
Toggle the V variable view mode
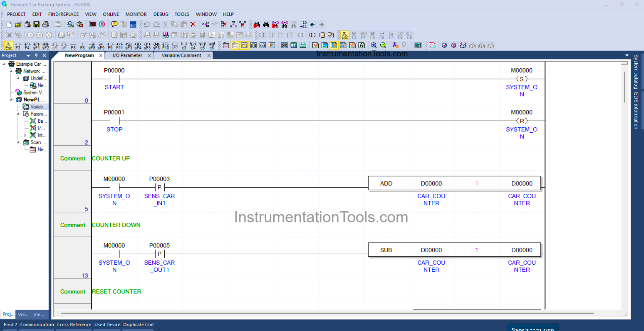pyautogui.click(x=316, y=45)
